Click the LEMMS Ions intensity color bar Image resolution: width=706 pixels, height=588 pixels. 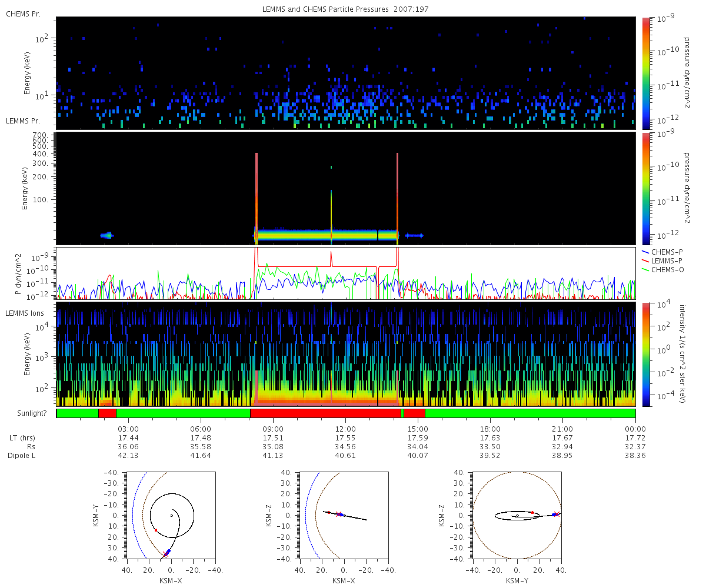(646, 354)
